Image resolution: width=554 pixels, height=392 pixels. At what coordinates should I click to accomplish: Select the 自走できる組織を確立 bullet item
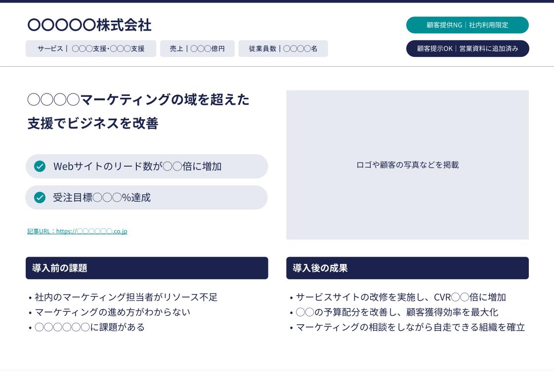pyautogui.click(x=410, y=327)
